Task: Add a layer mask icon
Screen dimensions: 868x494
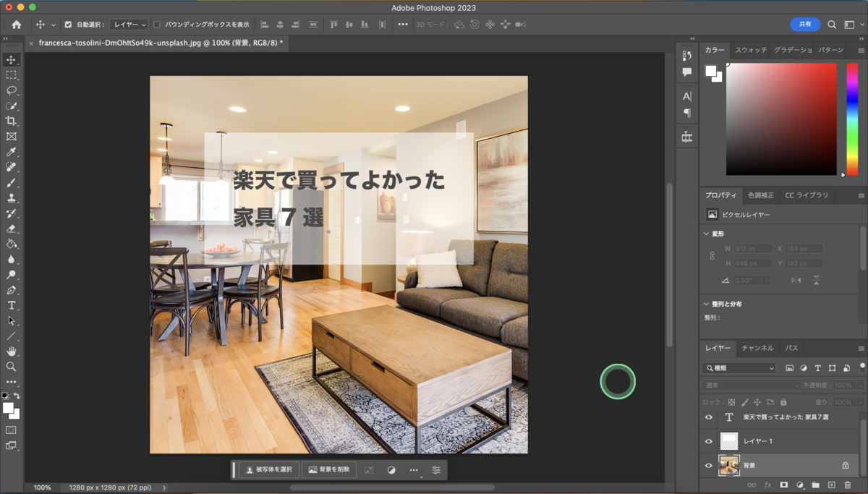Action: (783, 485)
